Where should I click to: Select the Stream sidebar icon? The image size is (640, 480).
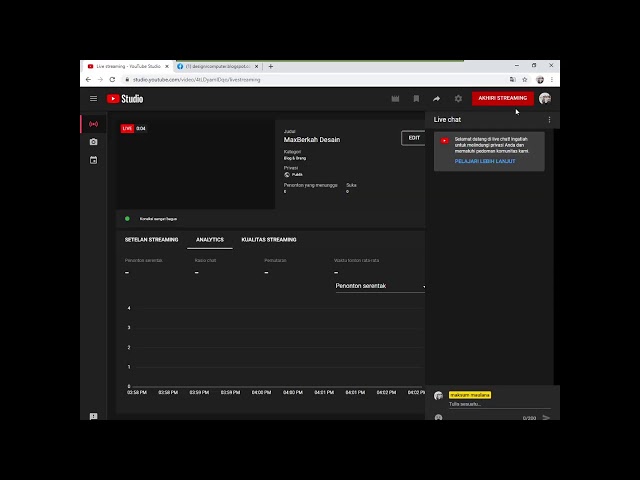93,125
